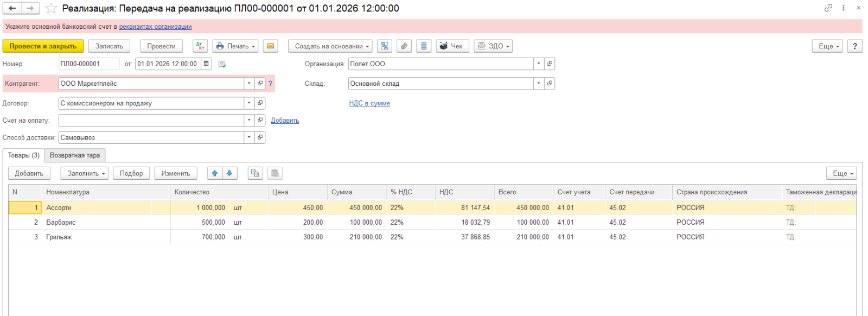This screenshot has width=868, height=316.
Task: Switch to the Возвратная тара tab
Action: tap(75, 155)
